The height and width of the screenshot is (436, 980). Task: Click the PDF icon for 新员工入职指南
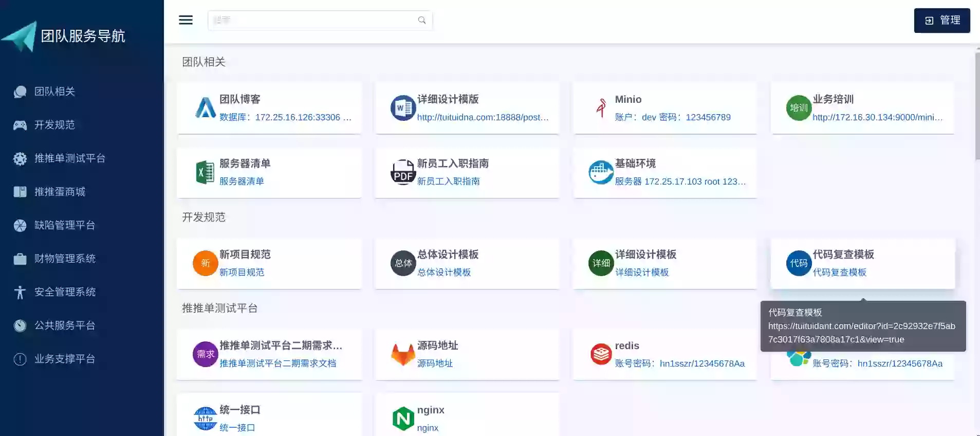(x=403, y=172)
